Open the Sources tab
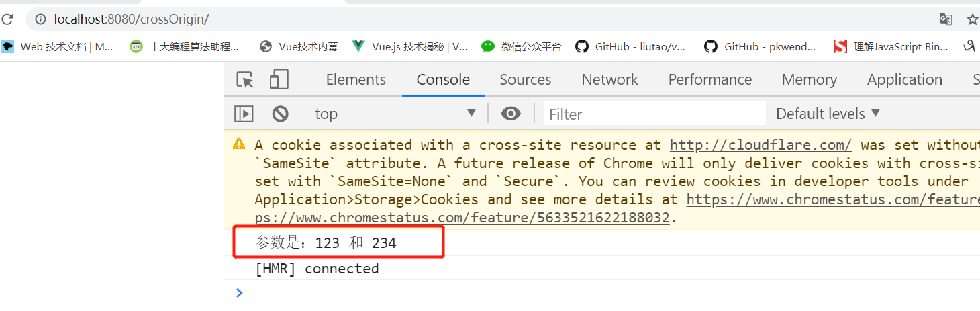The image size is (980, 311). coord(525,79)
